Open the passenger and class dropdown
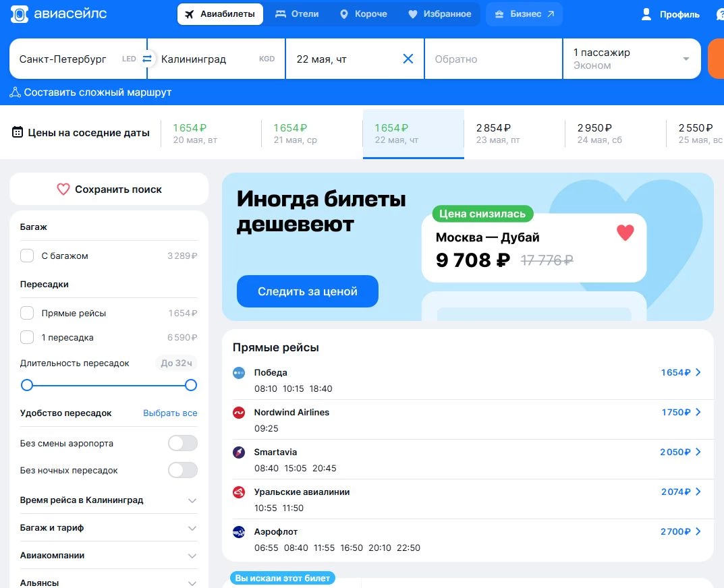Screen dimensions: 724x588 coord(631,59)
